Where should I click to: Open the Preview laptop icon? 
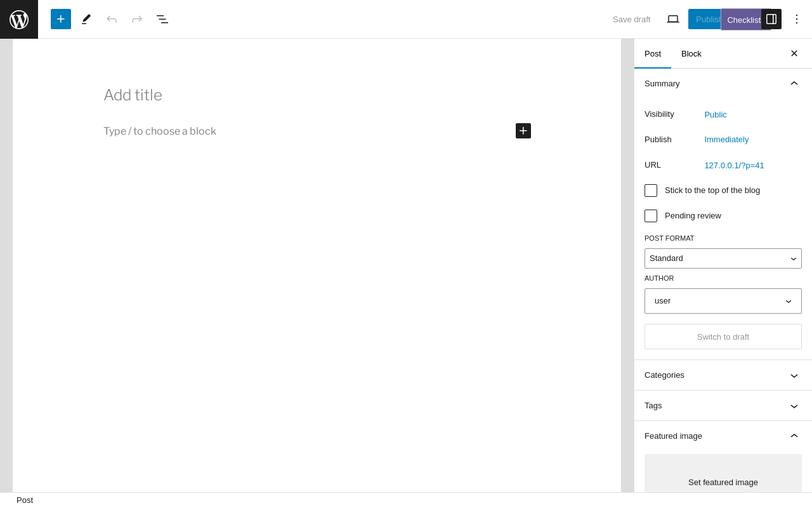[673, 19]
